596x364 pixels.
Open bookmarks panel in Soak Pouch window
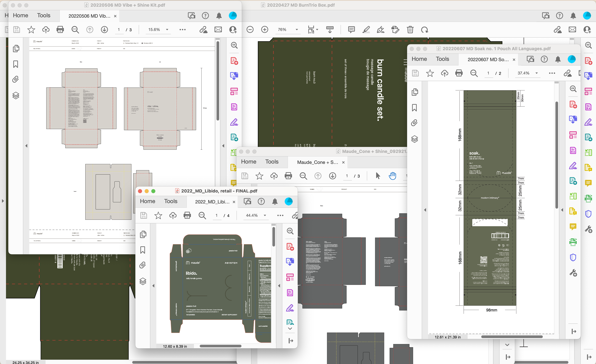414,108
